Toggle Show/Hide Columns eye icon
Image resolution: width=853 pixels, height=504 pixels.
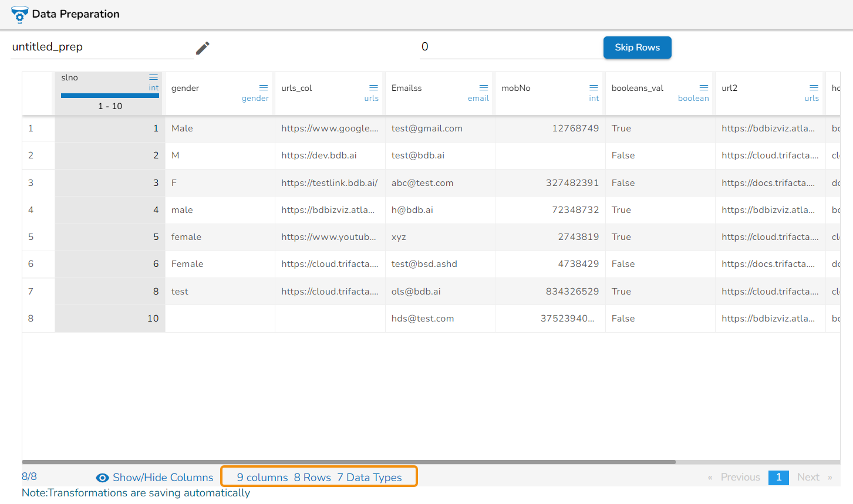[x=103, y=478]
